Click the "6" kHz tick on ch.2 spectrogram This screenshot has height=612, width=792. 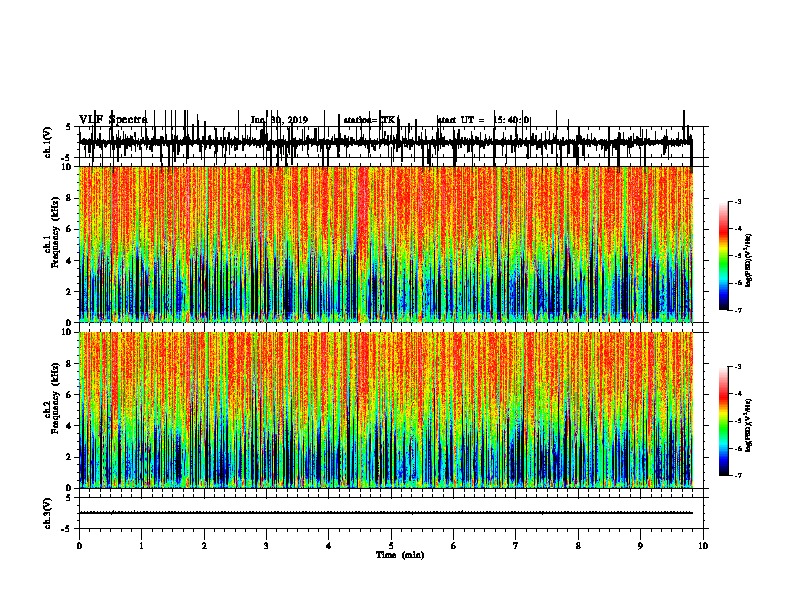[x=69, y=395]
